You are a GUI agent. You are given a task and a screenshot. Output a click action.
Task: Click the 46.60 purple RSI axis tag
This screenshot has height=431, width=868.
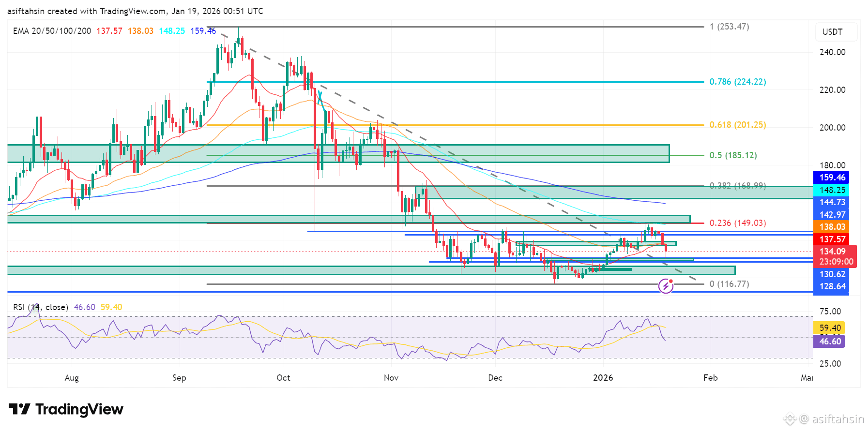click(x=829, y=342)
